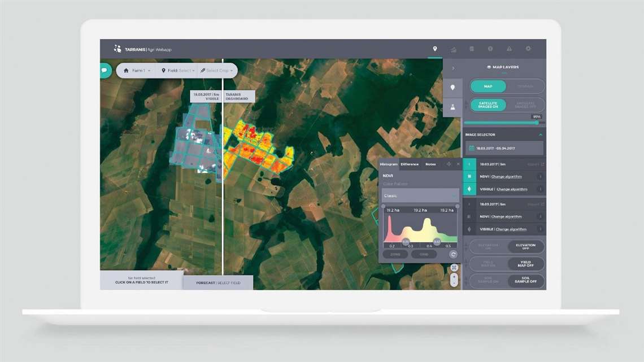Open settings gear icon in top bar
The width and height of the screenshot is (644, 362).
tap(528, 49)
